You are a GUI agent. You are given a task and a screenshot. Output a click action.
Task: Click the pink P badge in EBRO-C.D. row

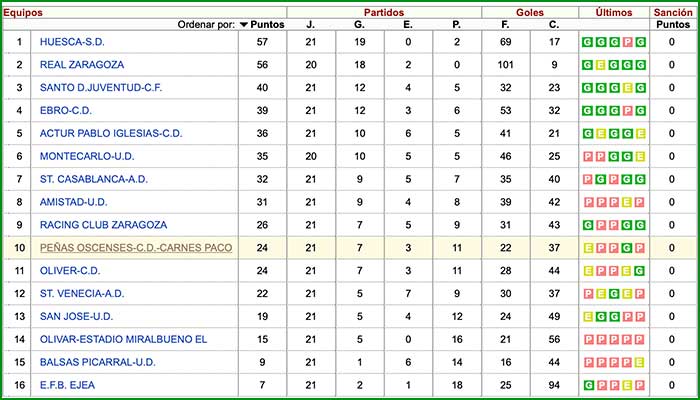(x=627, y=111)
